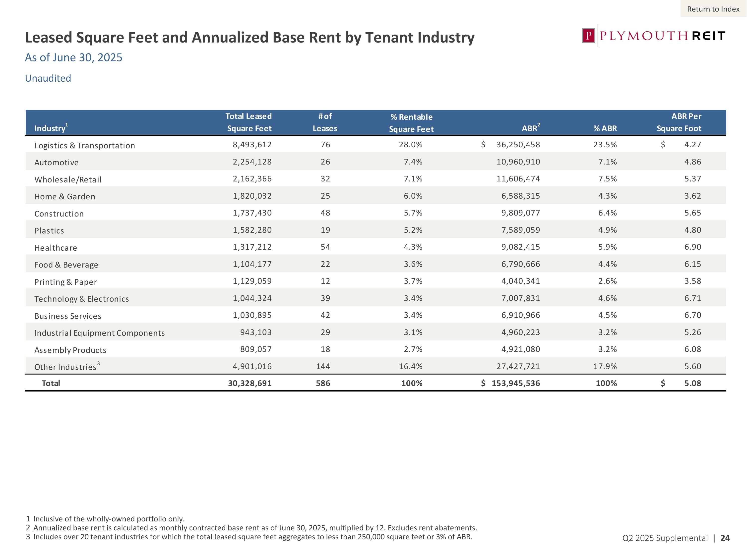This screenshot has height=560, width=747.
Task: Click the Total leases count 586
Action: [323, 384]
